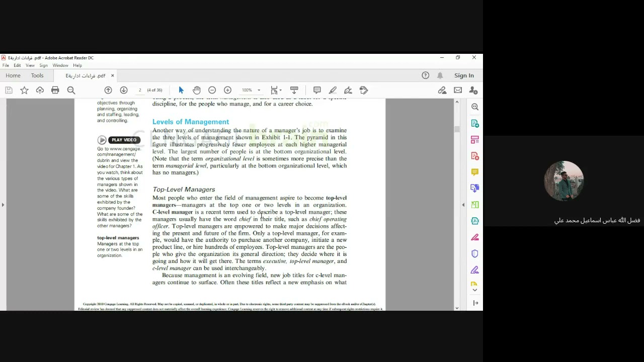
Task: Open the Help question mark icon
Action: pos(426,75)
